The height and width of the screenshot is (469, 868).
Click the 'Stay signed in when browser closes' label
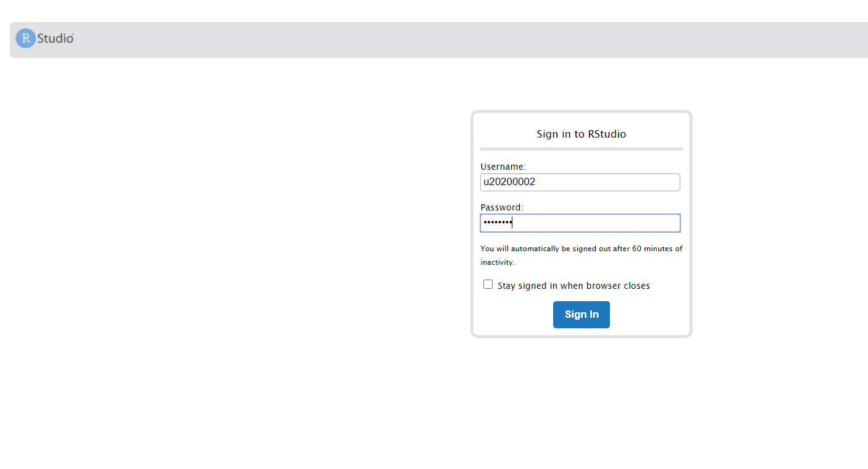[574, 286]
